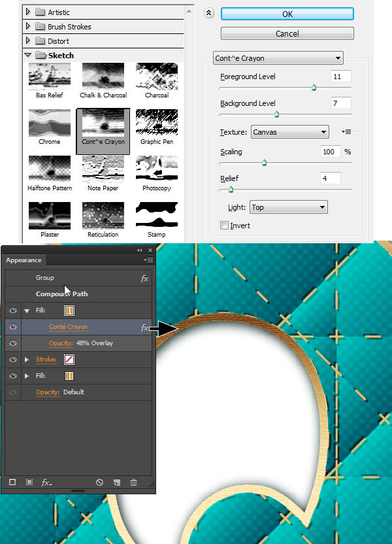Expand the Artistic filter folder

coord(28,12)
